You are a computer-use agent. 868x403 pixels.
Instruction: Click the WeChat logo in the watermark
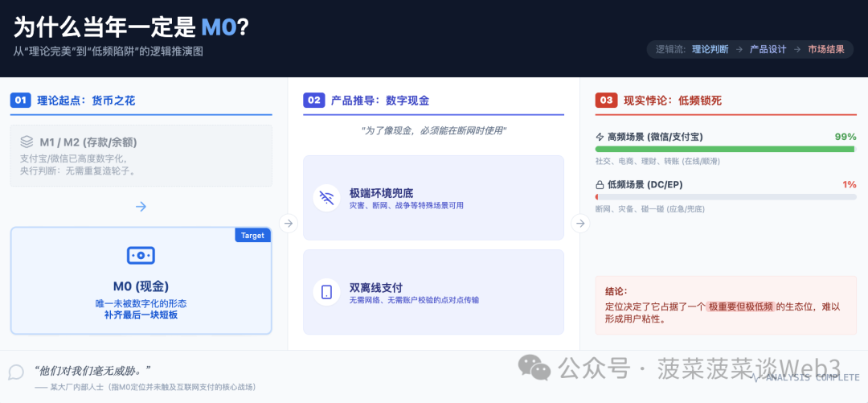534,368
